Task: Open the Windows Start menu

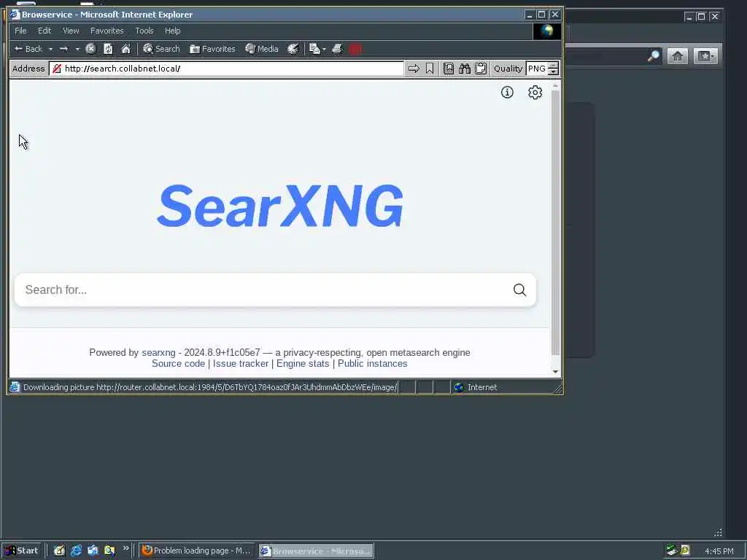Action: coord(22,551)
